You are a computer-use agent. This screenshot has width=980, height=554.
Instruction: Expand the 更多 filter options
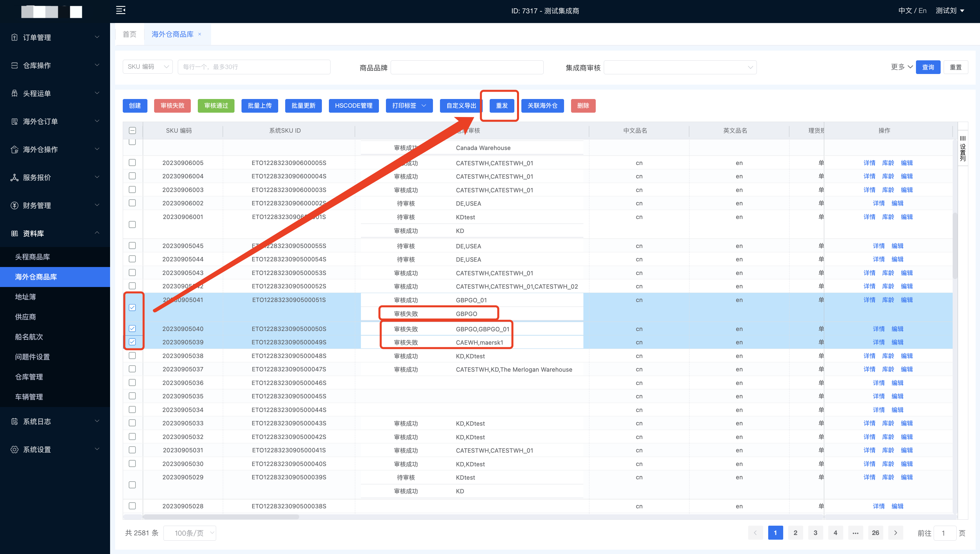click(x=902, y=67)
